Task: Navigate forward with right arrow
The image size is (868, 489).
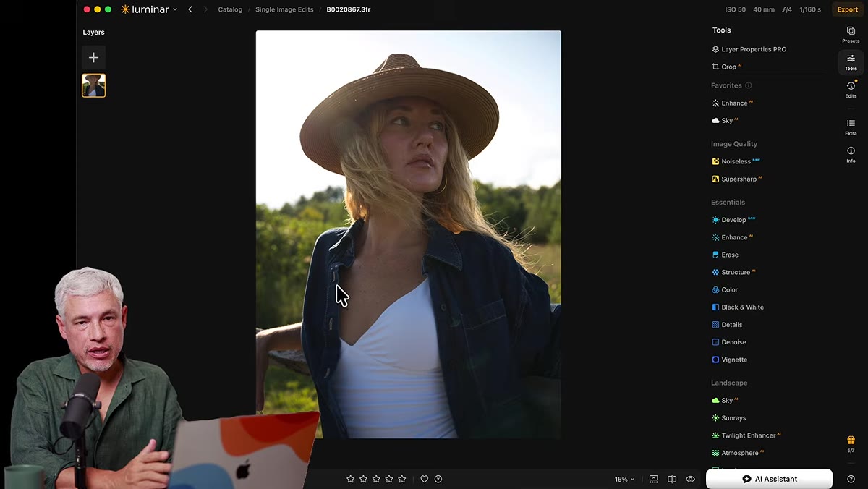Action: point(205,9)
